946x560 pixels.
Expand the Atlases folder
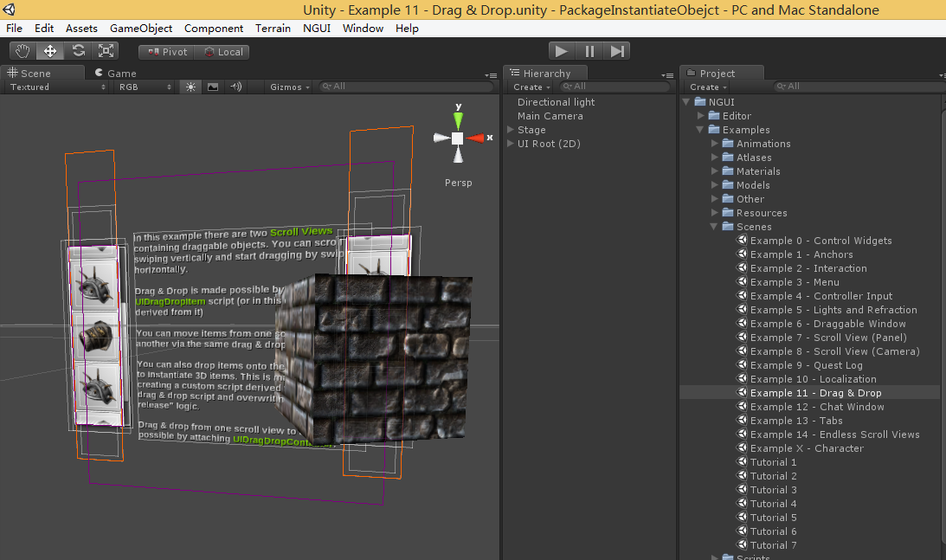(x=714, y=158)
